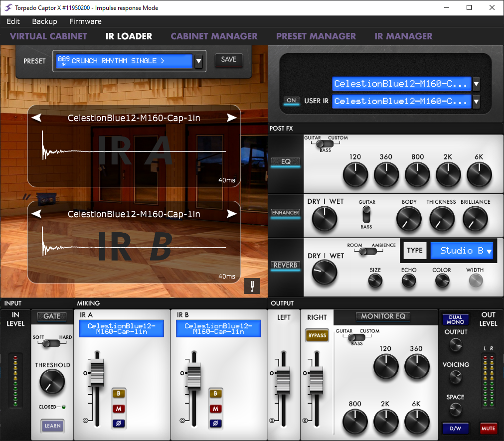Mute IR A with red M button
This screenshot has height=441, width=504.
(x=119, y=409)
